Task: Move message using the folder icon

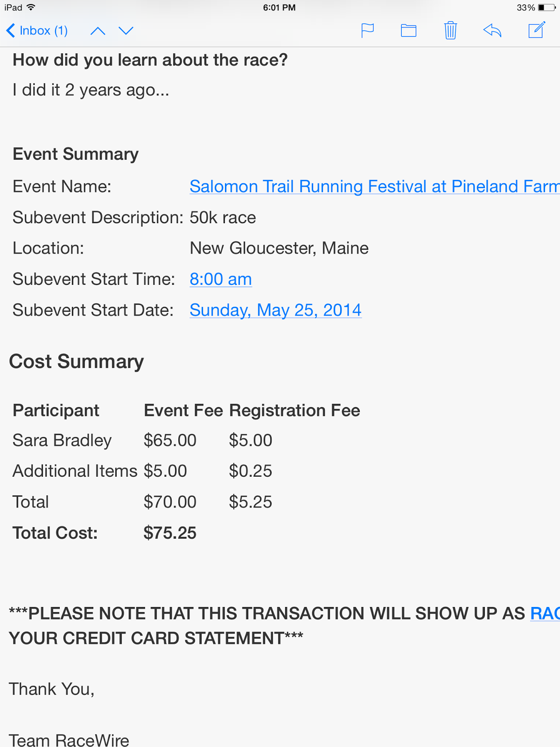Action: 408,31
